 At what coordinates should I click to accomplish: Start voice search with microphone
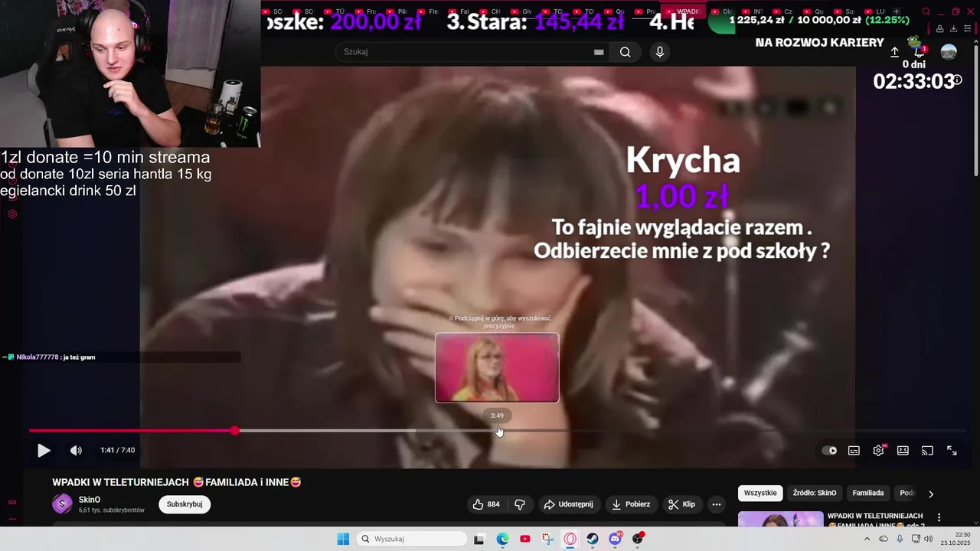tap(660, 52)
